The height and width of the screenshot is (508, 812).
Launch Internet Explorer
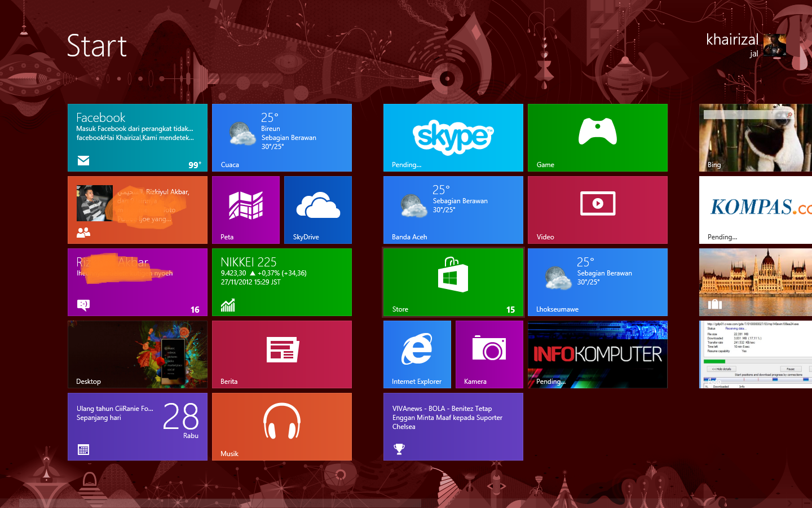pos(417,354)
